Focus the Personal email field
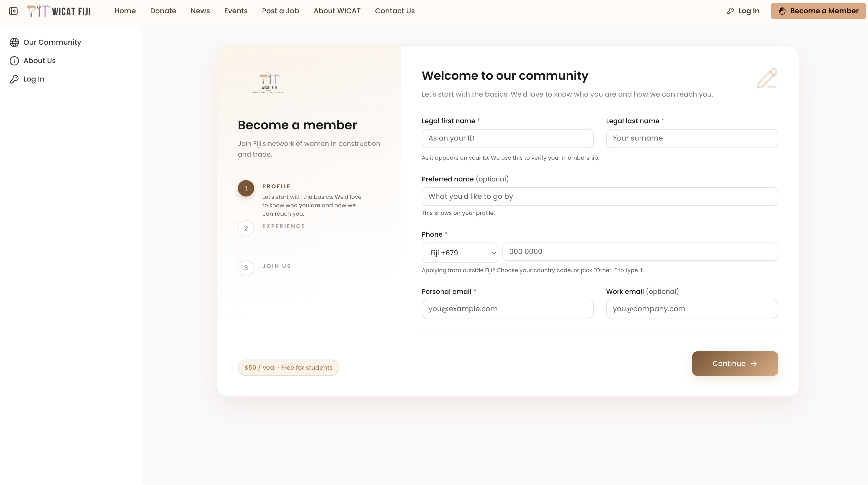Screen dimensions: 868x485 pos(508,309)
